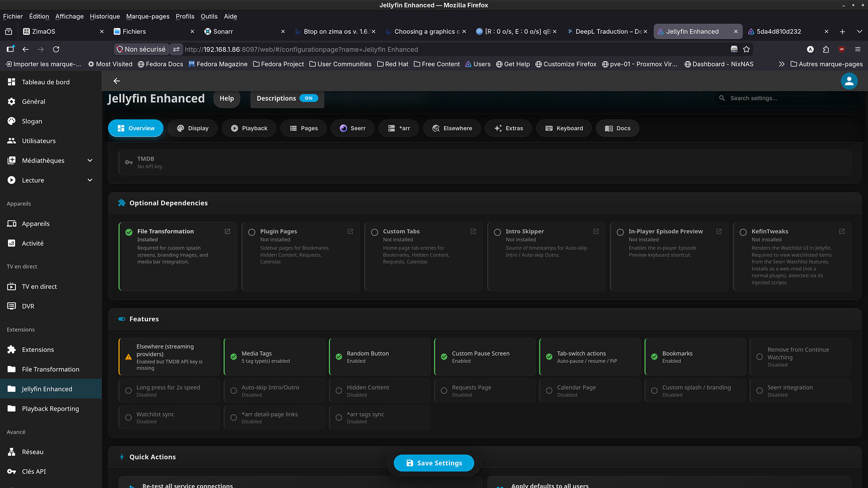Enable Auto-skip Intro/Outro feature

275,391
